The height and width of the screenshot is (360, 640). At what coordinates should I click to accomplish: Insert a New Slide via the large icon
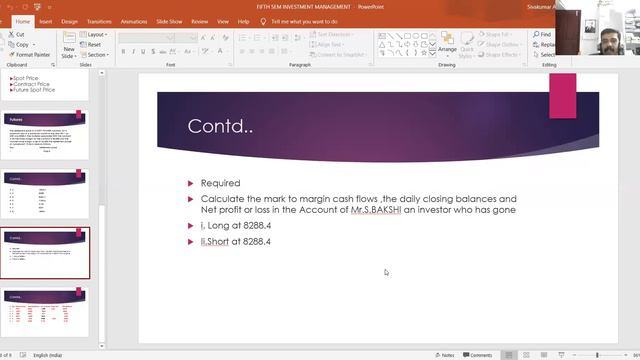coord(69,38)
